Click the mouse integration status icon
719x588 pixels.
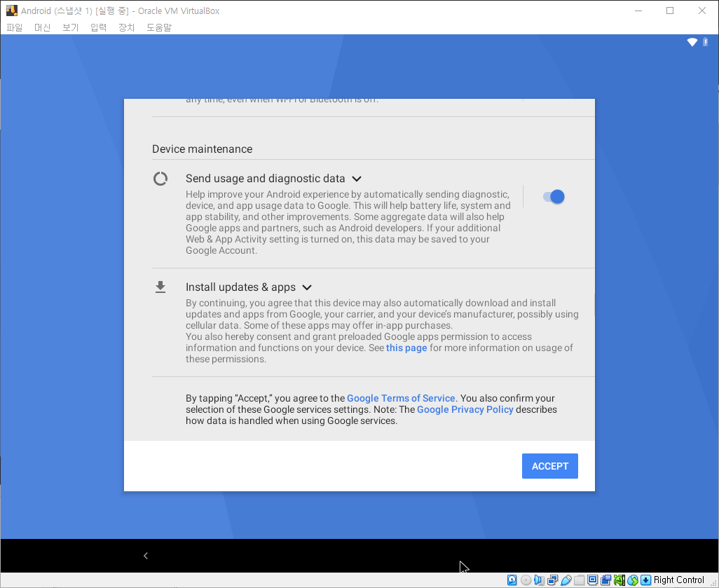point(633,580)
